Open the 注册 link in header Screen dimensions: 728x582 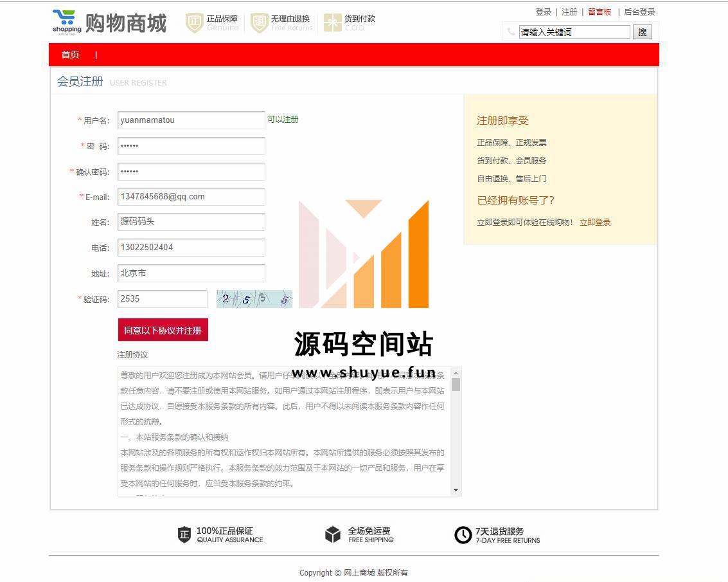click(x=569, y=12)
